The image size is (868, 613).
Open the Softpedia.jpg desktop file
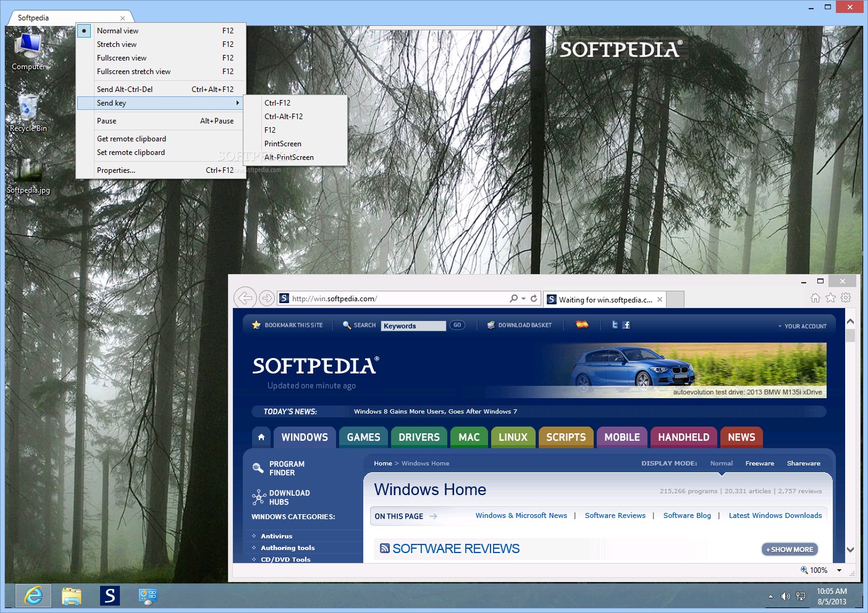pos(28,175)
